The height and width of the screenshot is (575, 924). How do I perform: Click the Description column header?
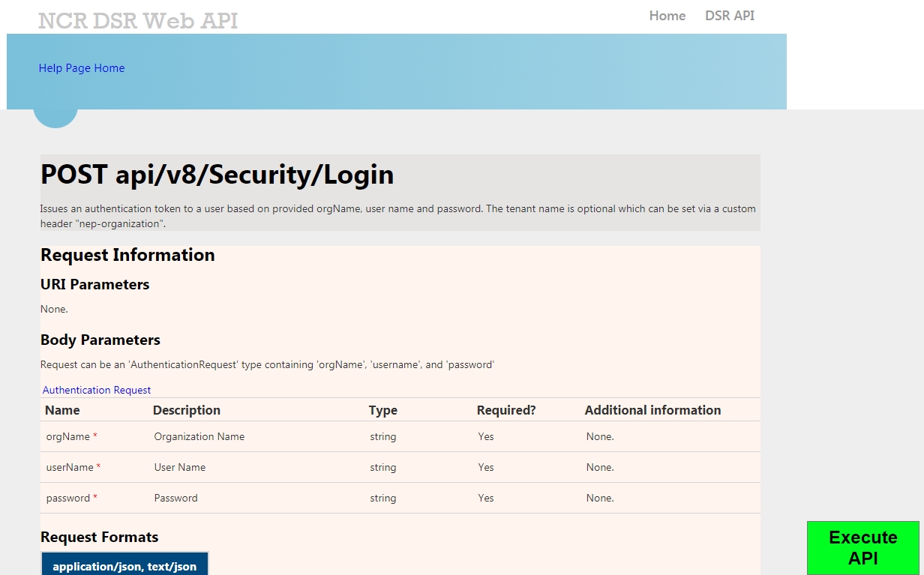(x=187, y=410)
